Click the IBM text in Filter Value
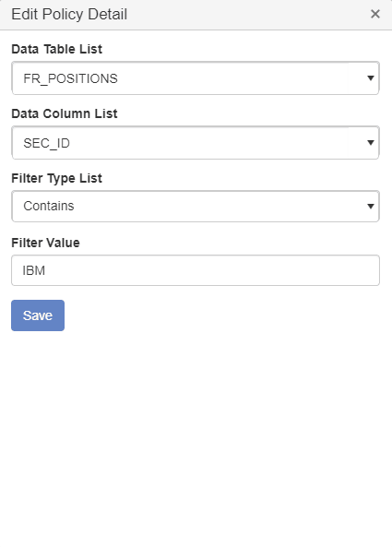 pyautogui.click(x=34, y=270)
